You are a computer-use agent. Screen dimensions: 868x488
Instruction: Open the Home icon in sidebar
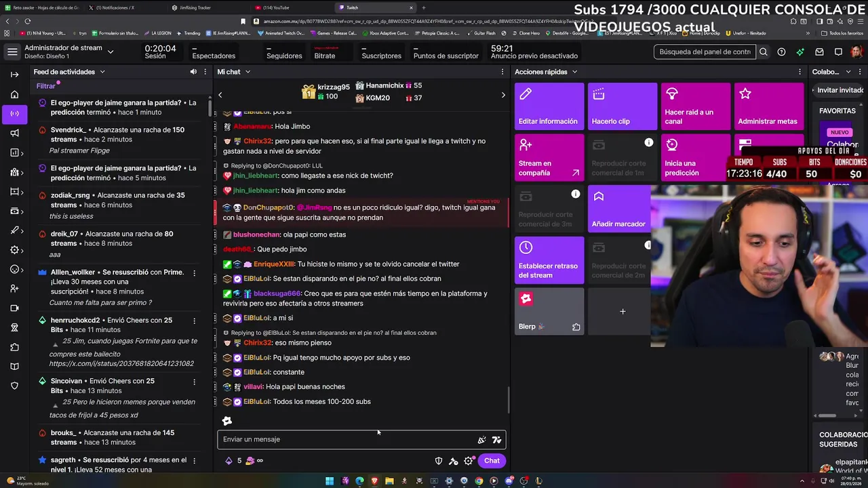point(14,94)
